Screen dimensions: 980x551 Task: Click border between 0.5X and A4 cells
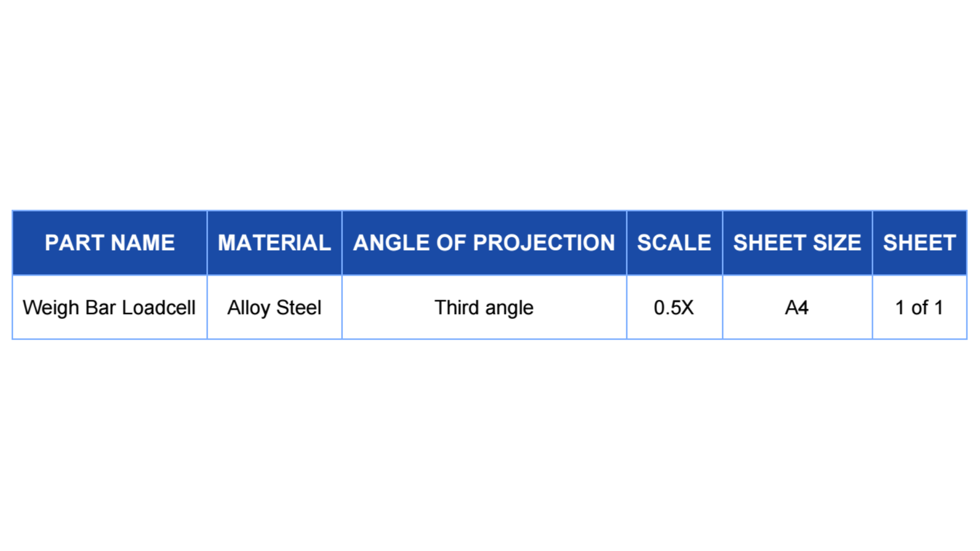[x=723, y=308]
